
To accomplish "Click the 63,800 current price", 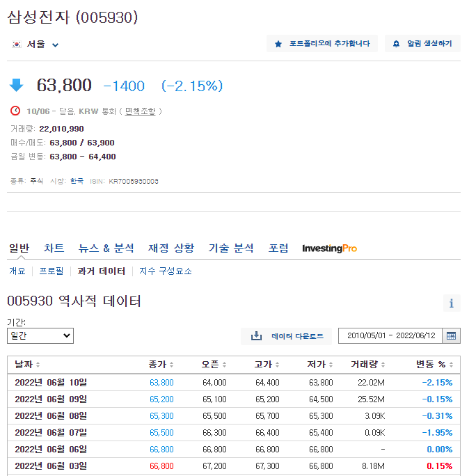I will click(64, 85).
